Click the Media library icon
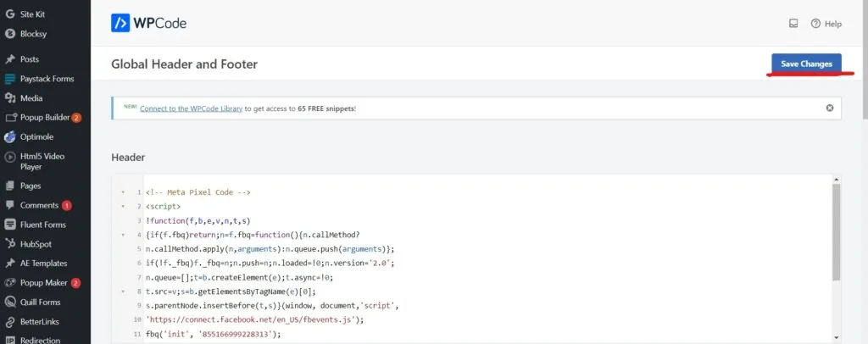 coord(10,98)
